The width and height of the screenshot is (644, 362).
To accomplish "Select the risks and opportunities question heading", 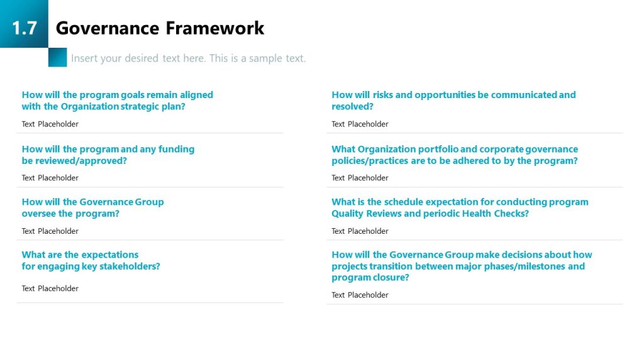I will [453, 101].
